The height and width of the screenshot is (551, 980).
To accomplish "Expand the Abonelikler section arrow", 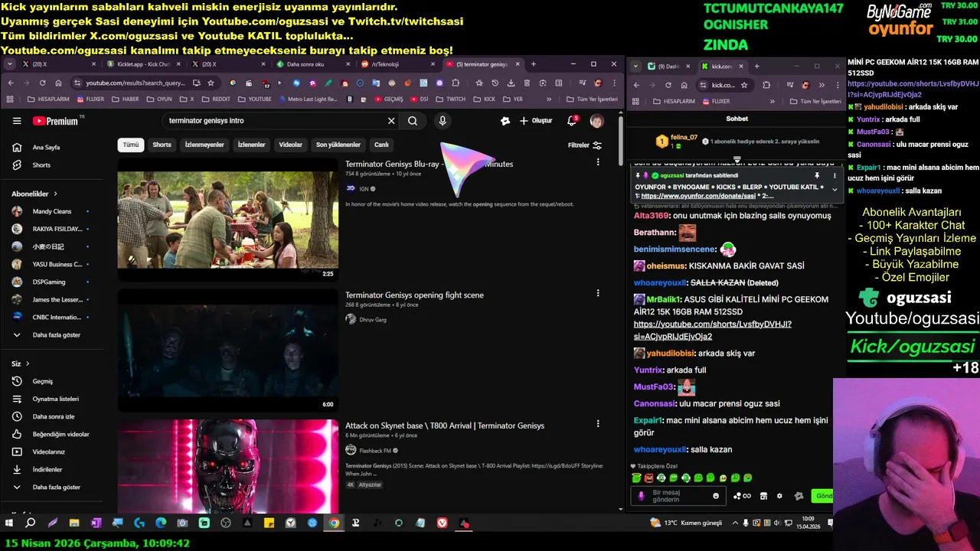I will 55,194.
